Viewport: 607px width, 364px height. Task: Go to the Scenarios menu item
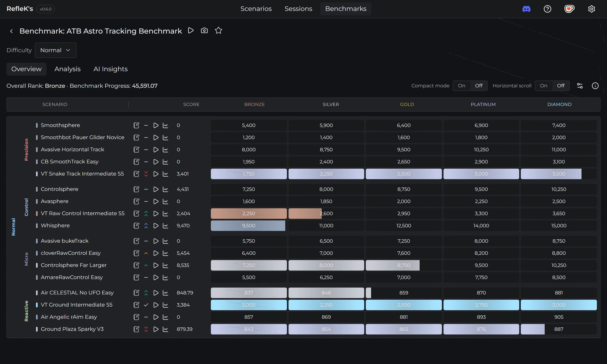256,9
